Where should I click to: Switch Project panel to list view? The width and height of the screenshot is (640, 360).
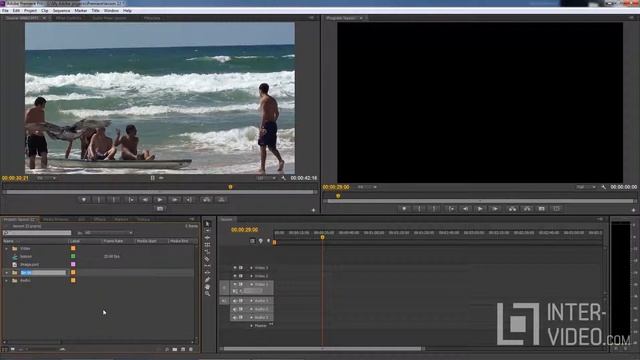click(x=5, y=349)
